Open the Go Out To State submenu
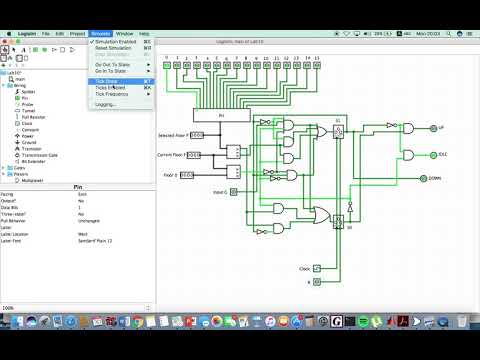This screenshot has width=480, height=360. point(121,65)
